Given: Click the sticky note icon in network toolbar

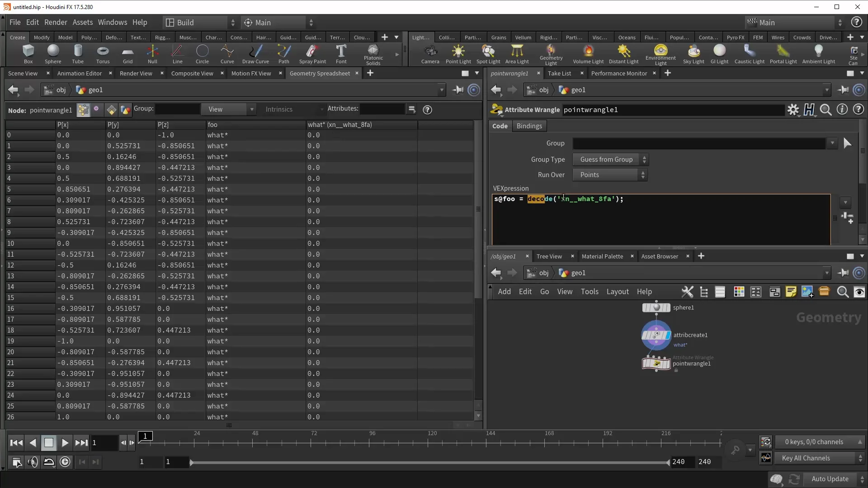Looking at the screenshot, I should [791, 292].
